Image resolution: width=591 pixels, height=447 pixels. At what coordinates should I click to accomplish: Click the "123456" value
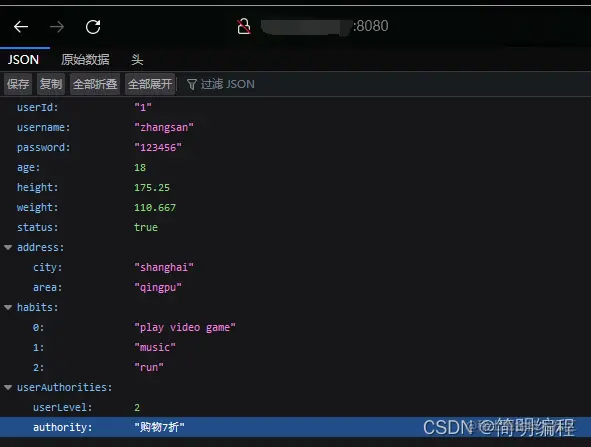[158, 147]
